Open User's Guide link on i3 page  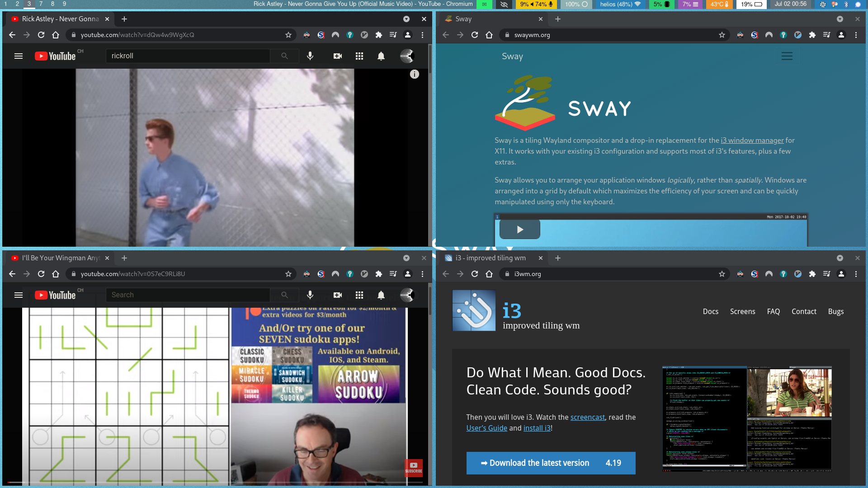487,428
